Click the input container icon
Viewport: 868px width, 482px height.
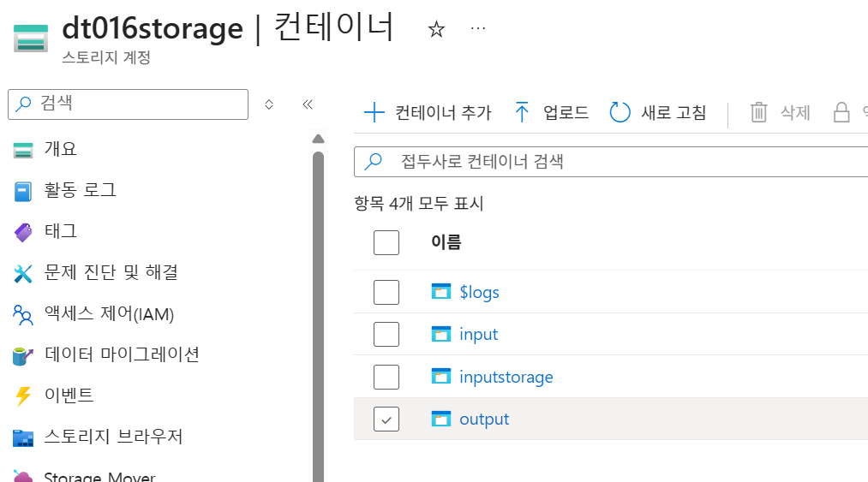(x=441, y=334)
